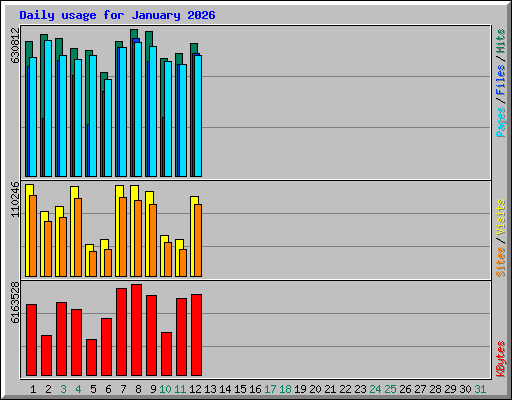
Task: Click green day label 18
Action: [x=285, y=389]
